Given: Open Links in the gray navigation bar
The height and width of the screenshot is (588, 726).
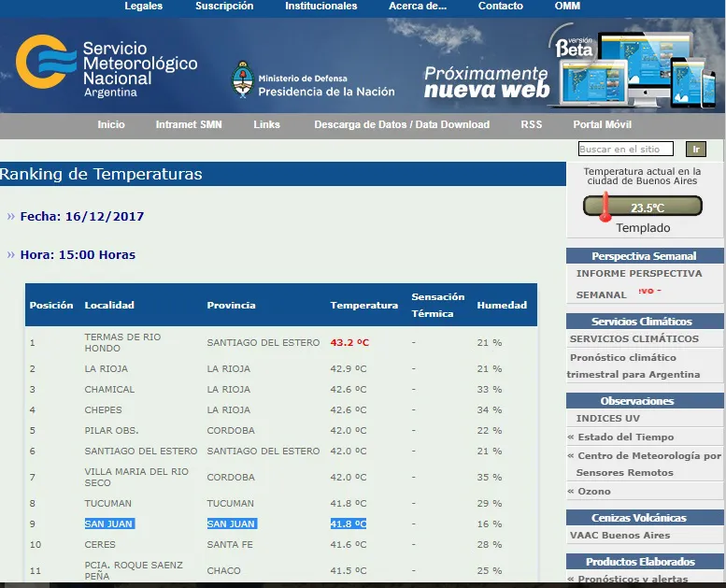Looking at the screenshot, I should (266, 124).
